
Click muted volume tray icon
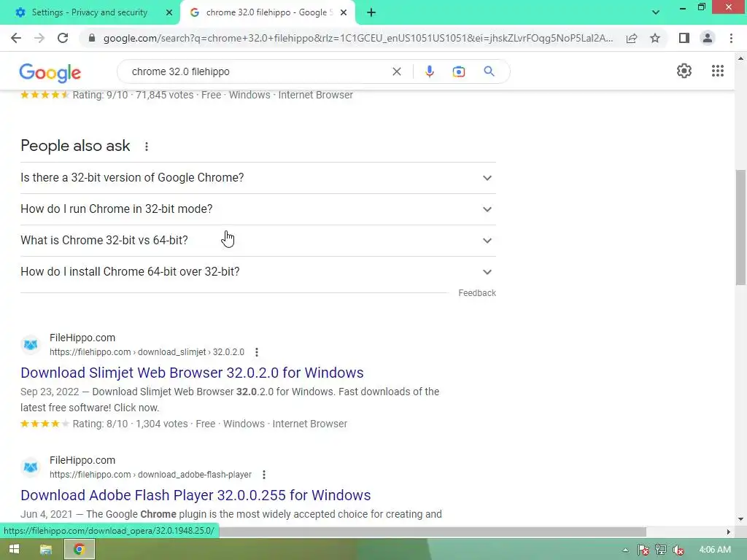tap(678, 550)
